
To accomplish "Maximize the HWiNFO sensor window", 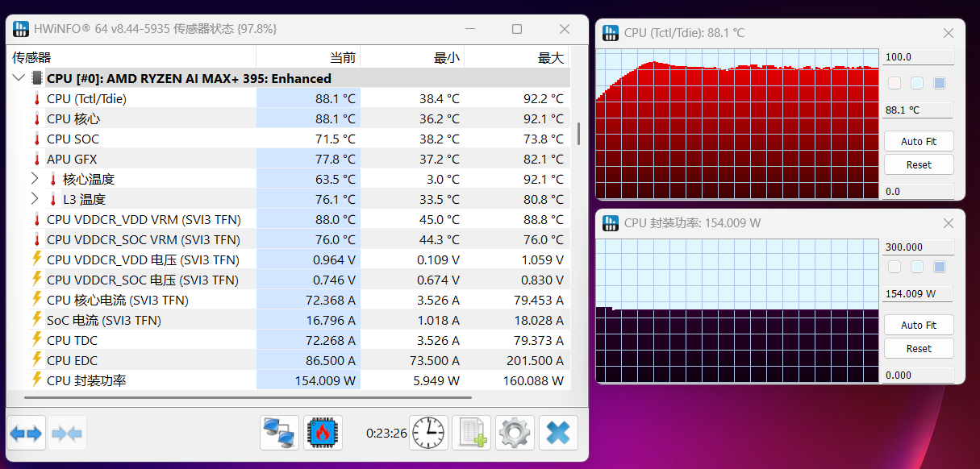I will (517, 29).
